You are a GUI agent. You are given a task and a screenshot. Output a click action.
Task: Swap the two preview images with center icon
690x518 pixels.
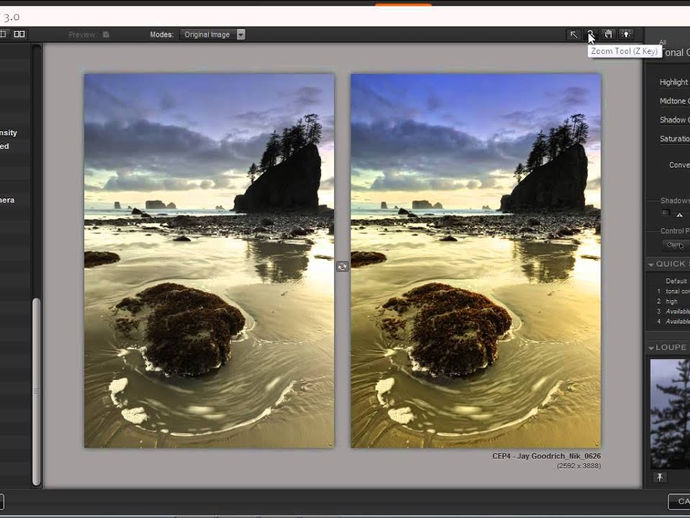click(x=342, y=266)
